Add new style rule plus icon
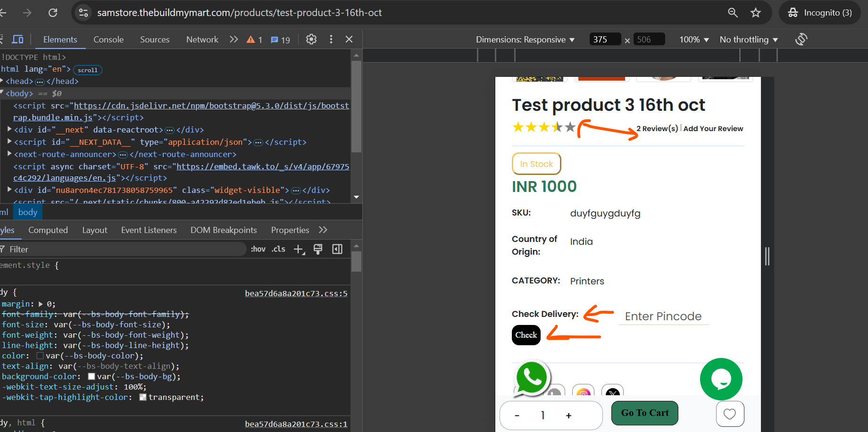The width and height of the screenshot is (868, 432). tap(299, 249)
